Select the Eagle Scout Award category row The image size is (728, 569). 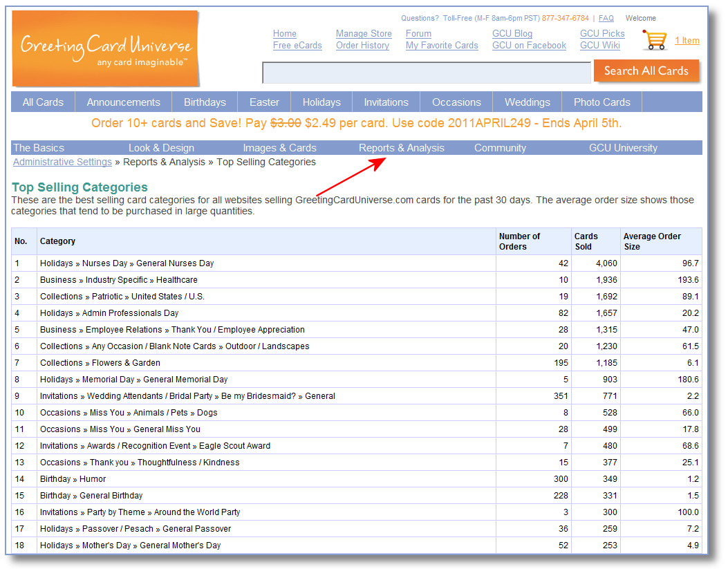click(x=357, y=446)
